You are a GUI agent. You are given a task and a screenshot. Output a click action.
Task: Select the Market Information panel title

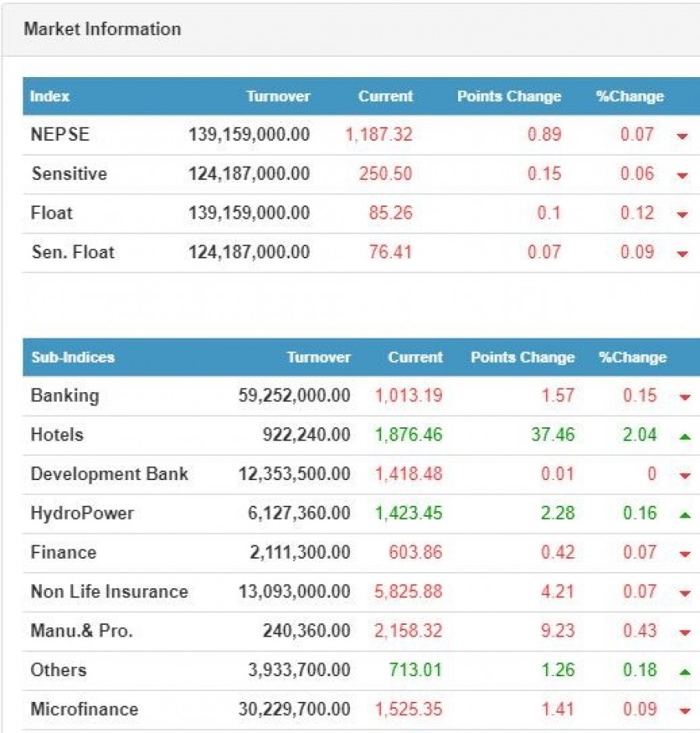[x=102, y=30]
